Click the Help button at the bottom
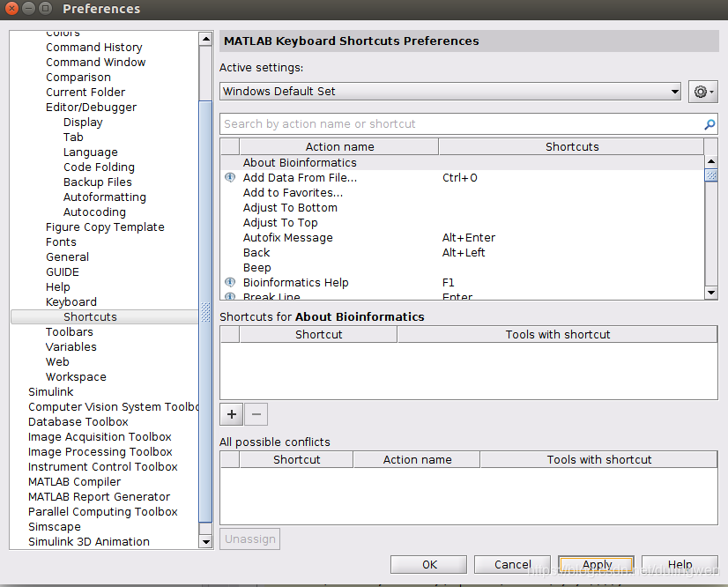The image size is (728, 587). [680, 564]
